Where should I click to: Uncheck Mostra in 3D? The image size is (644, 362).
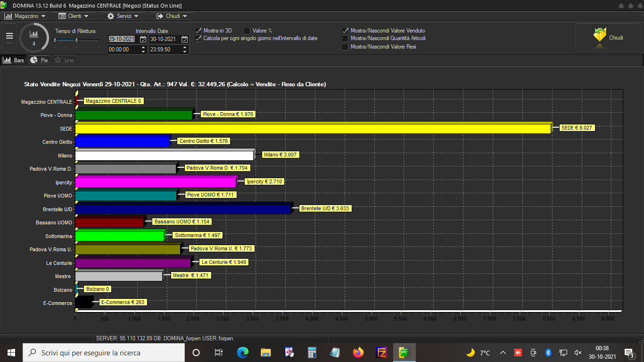click(x=198, y=31)
